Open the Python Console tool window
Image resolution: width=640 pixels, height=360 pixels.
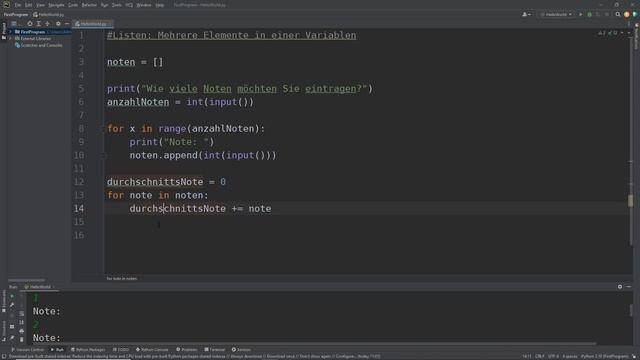tap(152, 350)
